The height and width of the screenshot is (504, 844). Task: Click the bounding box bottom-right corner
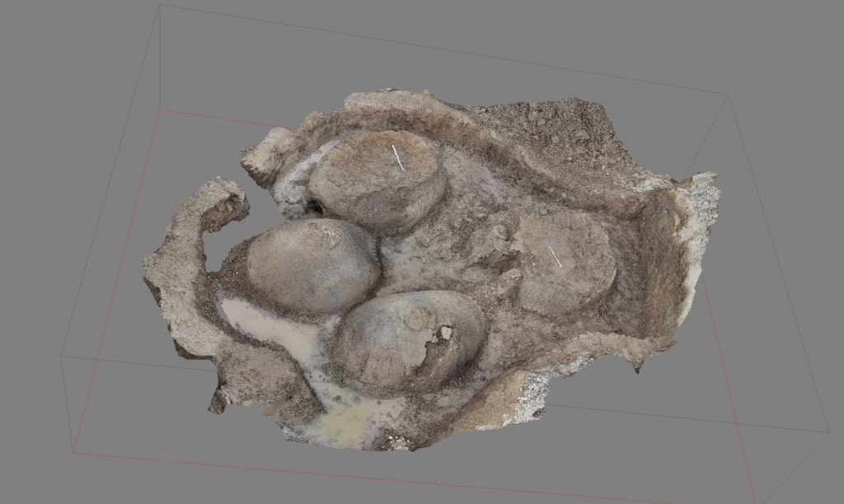[x=828, y=432]
